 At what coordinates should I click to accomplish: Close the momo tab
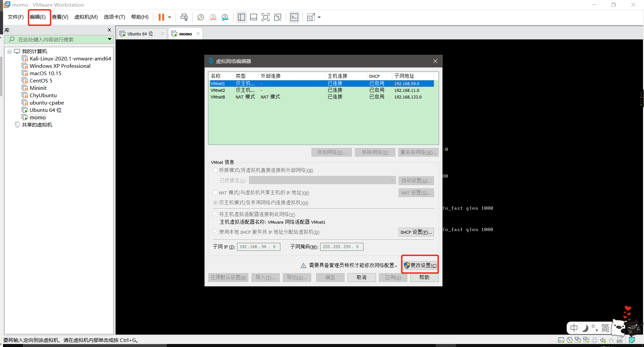[198, 34]
